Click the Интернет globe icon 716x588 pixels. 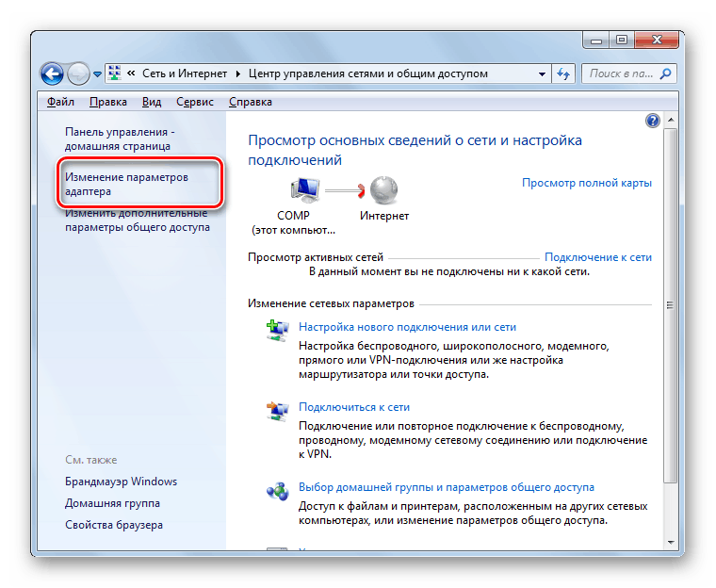pyautogui.click(x=383, y=189)
